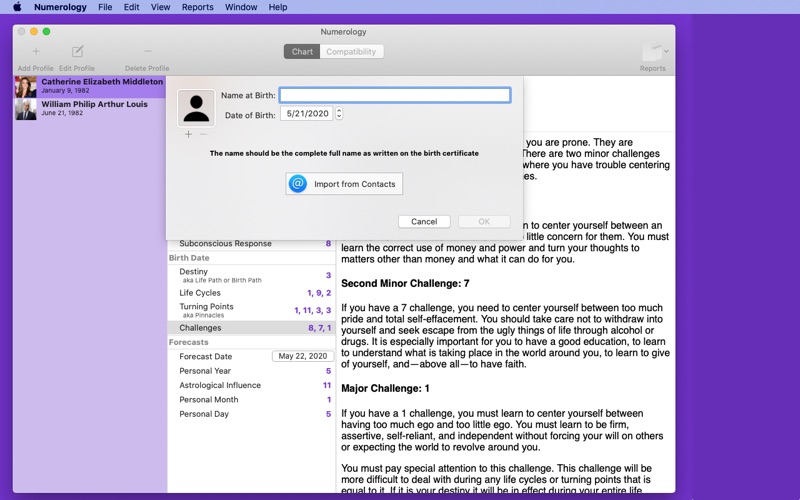
Task: Open the Edit menu
Action: tap(131, 7)
